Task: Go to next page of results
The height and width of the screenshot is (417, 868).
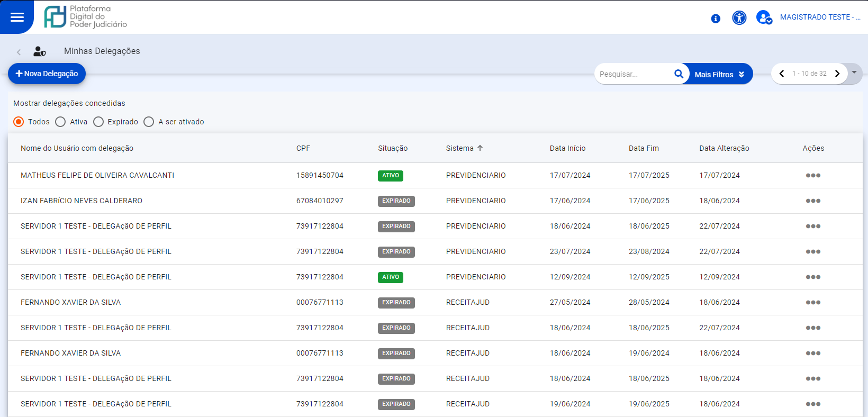Action: point(837,74)
